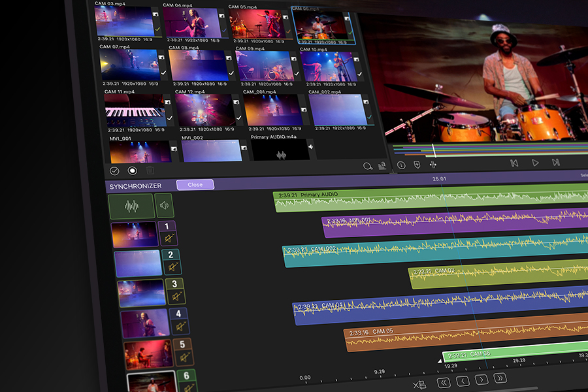The height and width of the screenshot is (392, 588).
Task: Select track number 6 button
Action: click(186, 376)
